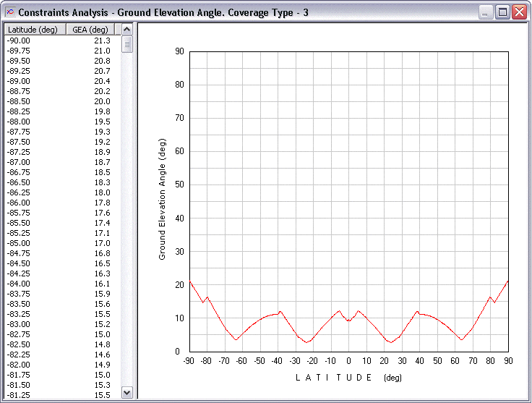
Task: Click the GEA (deg) column header
Action: point(90,30)
